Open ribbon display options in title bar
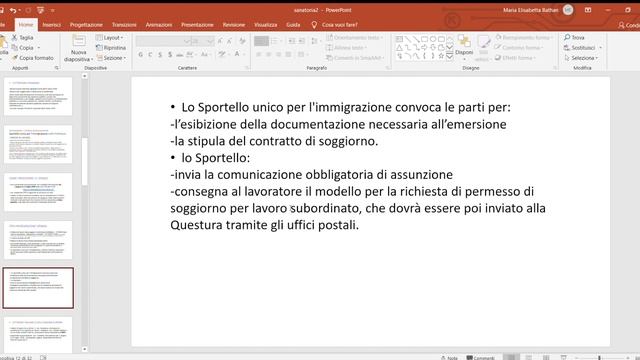 point(588,10)
